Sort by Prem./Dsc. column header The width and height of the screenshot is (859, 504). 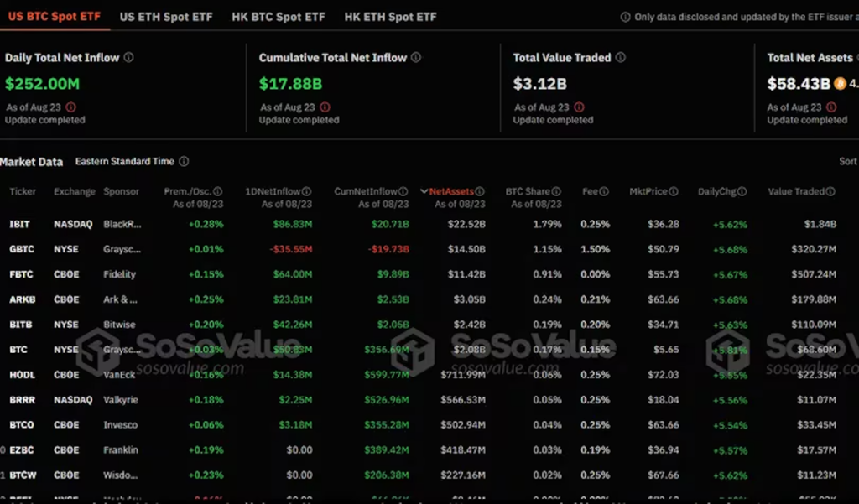click(187, 191)
